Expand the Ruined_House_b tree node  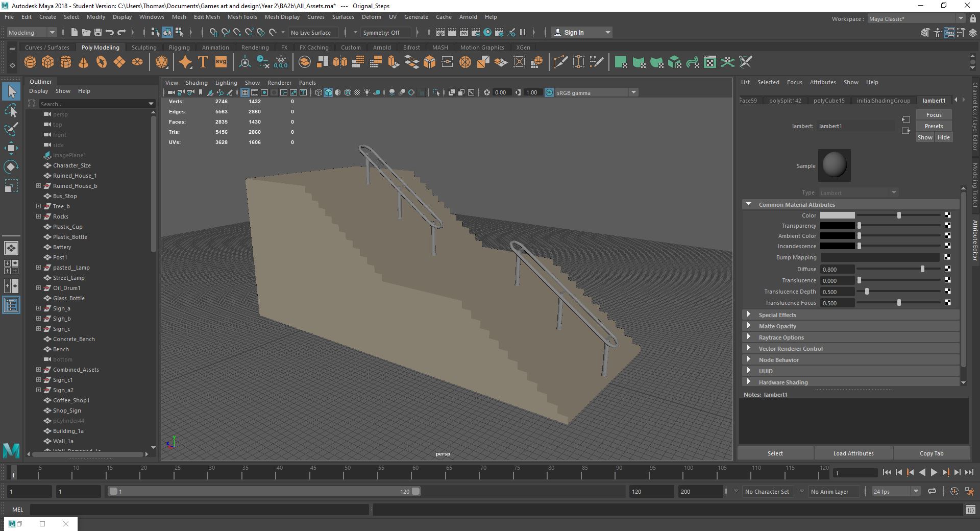coord(38,186)
